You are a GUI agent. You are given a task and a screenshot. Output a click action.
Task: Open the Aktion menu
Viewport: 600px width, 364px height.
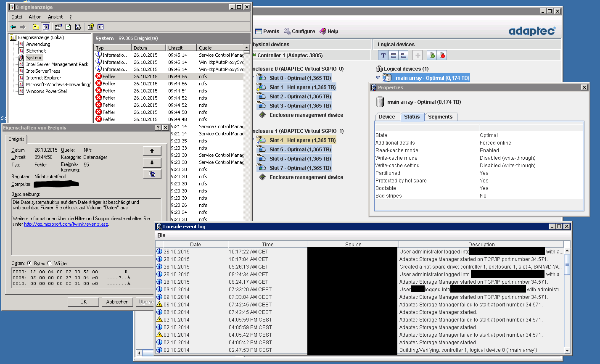click(x=35, y=17)
